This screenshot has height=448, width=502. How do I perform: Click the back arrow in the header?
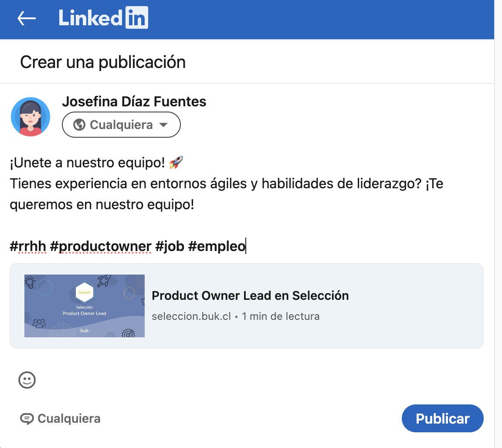tap(26, 18)
